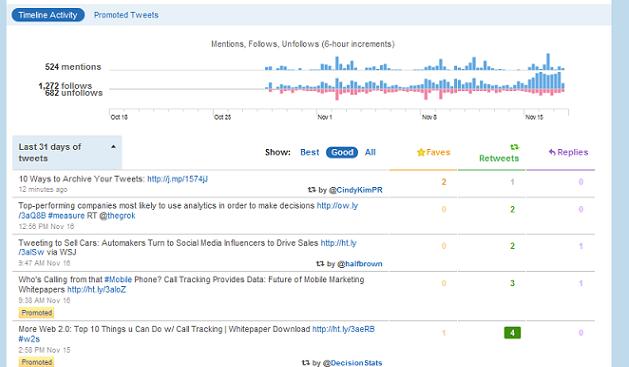Image resolution: width=629 pixels, height=367 pixels.
Task: Open the http://j.mp/1574jJ link
Action: click(177, 179)
